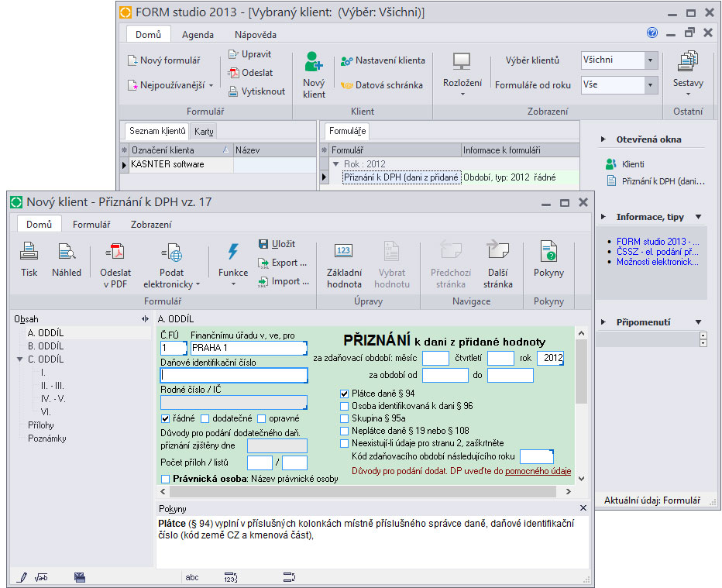
Task: Click the Daňové identifikační číslo field
Action: click(x=234, y=376)
